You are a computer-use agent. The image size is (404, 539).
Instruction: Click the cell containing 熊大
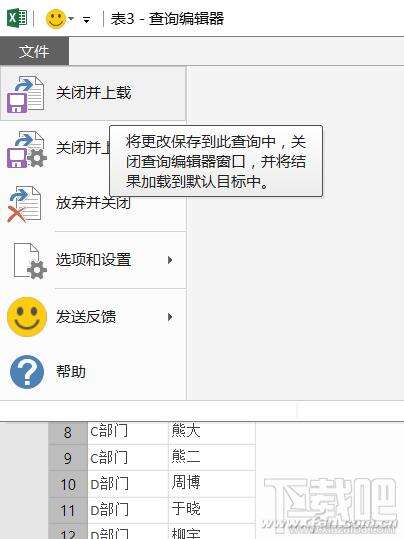point(212,432)
